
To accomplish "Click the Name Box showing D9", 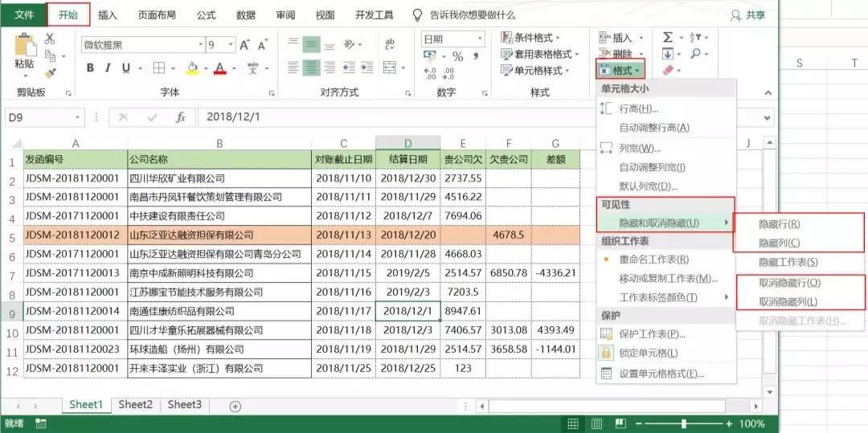I will tap(44, 117).
